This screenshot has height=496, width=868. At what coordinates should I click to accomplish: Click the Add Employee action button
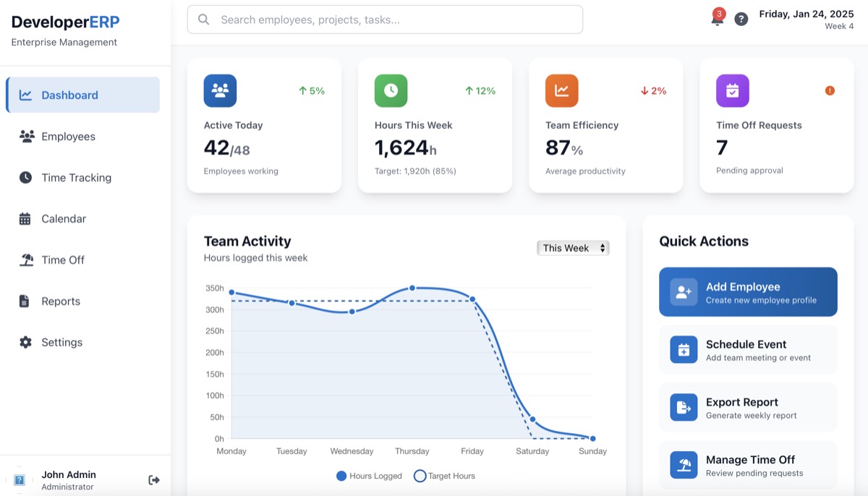(x=748, y=292)
